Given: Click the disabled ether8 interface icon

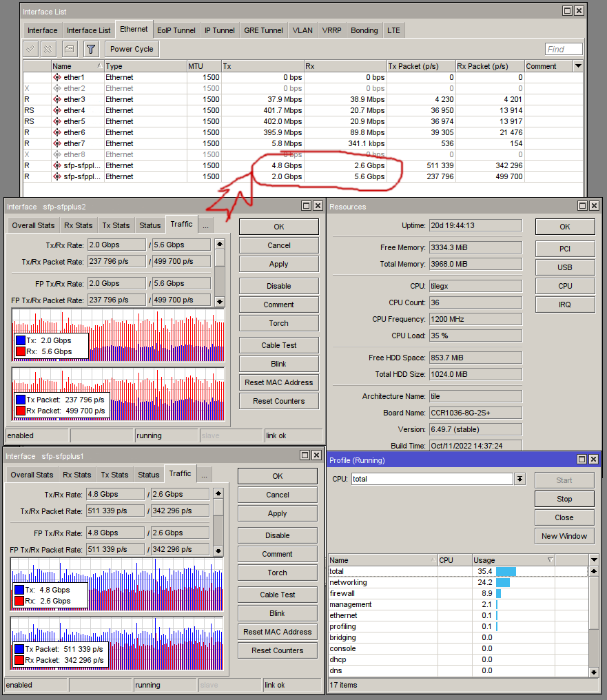Looking at the screenshot, I should pos(57,154).
